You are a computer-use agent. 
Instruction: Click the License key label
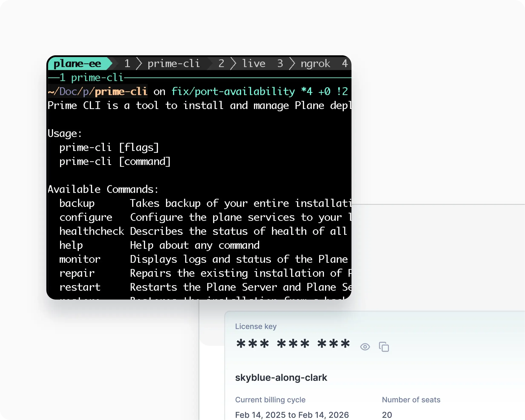[x=256, y=326]
